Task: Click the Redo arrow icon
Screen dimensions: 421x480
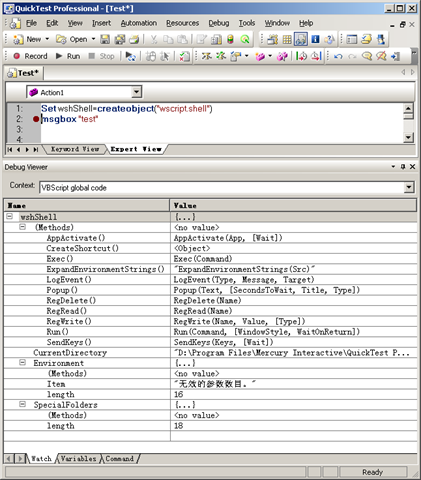Action: [x=352, y=56]
